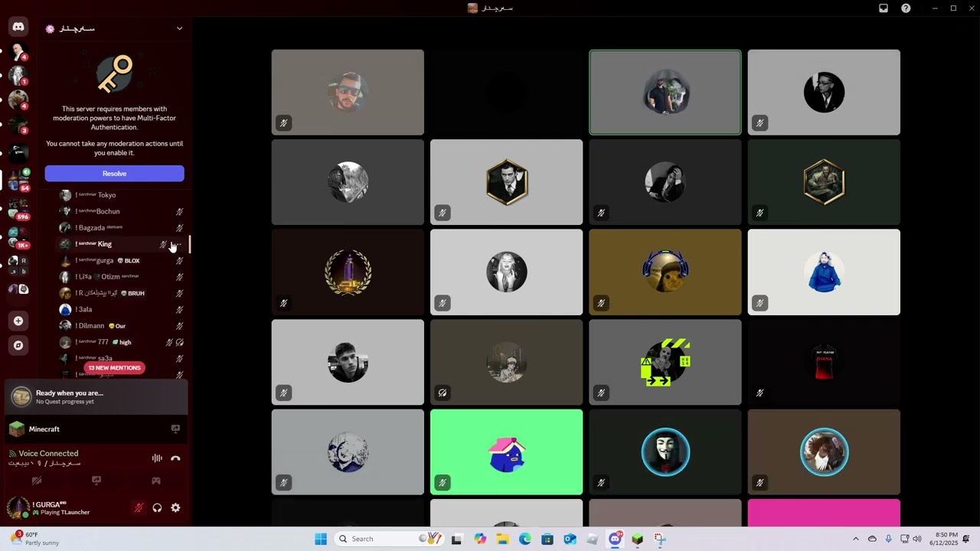980x551 pixels.
Task: Start an Activity with the controller icon
Action: (155, 481)
